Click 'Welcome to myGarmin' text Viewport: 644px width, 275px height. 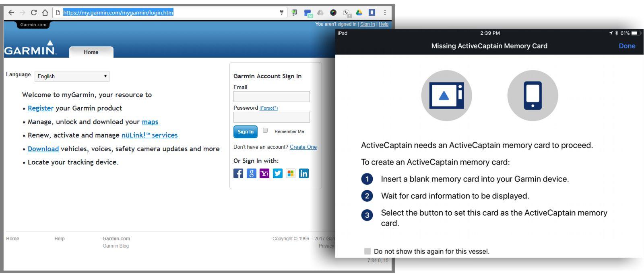click(x=87, y=95)
